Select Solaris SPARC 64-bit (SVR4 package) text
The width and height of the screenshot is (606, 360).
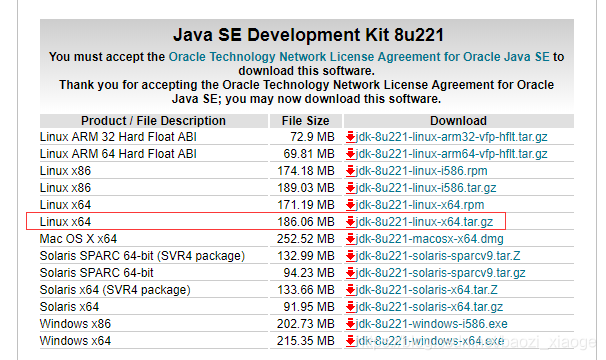143,256
